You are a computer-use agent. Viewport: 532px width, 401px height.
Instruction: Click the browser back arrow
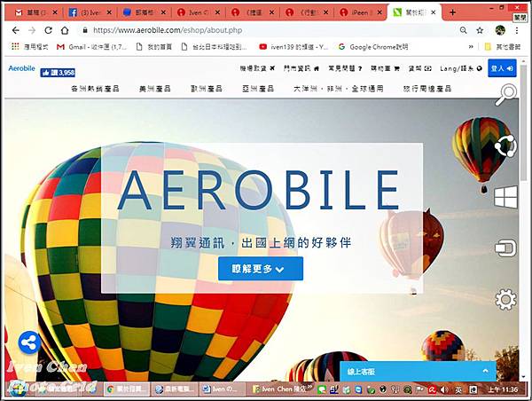[x=16, y=30]
